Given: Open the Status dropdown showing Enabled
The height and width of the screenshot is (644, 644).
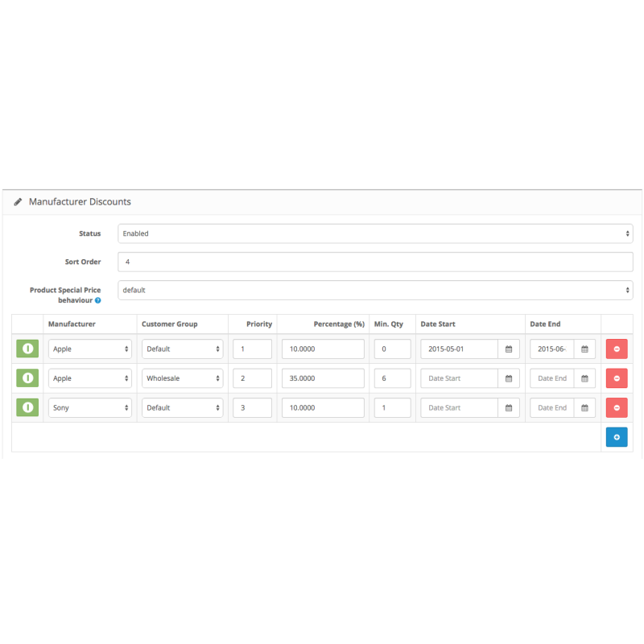Looking at the screenshot, I should pos(375,233).
